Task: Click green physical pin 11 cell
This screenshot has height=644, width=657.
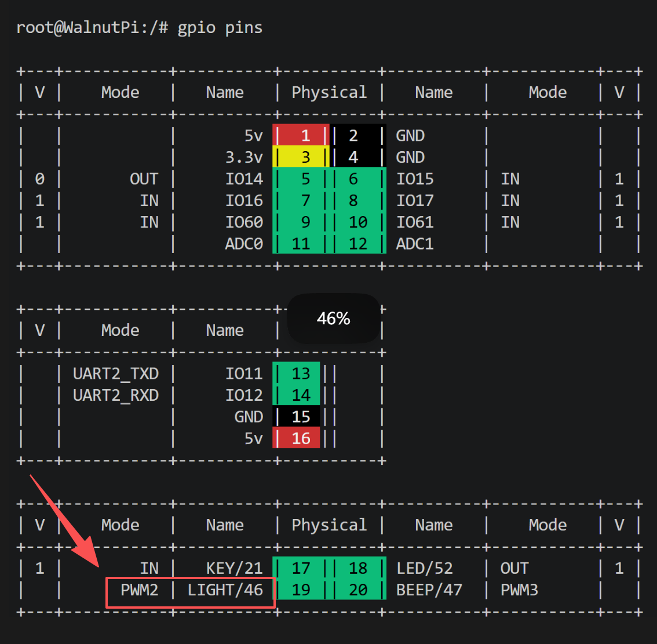Action: coord(301,244)
